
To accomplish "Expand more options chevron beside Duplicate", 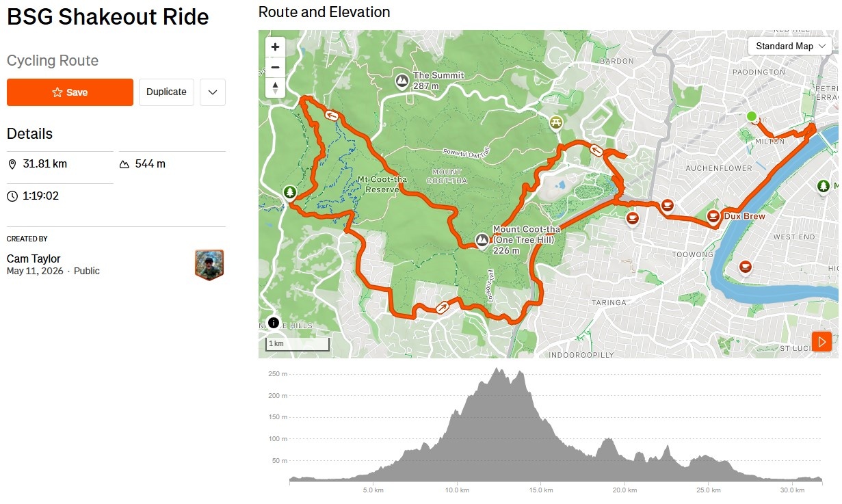I will (x=213, y=92).
